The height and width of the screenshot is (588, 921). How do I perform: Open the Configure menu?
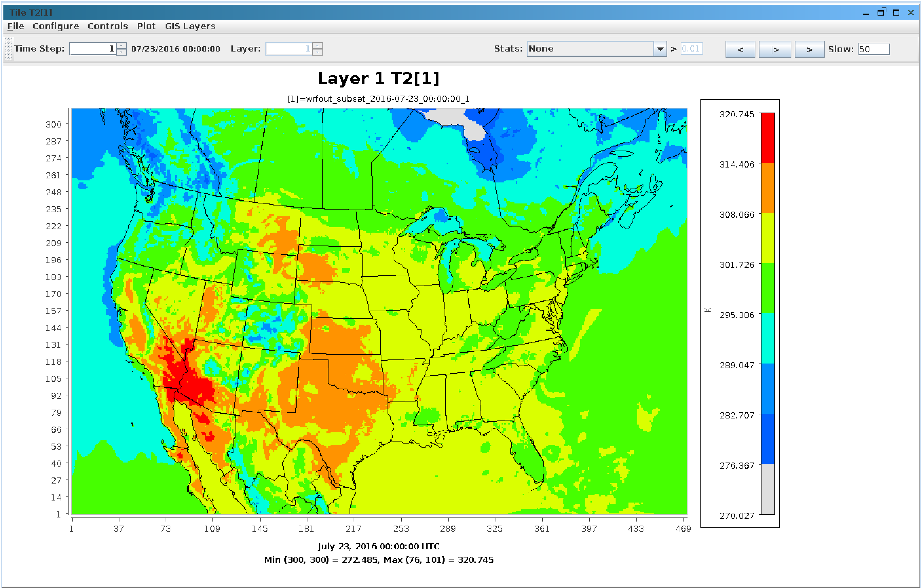[x=56, y=26]
